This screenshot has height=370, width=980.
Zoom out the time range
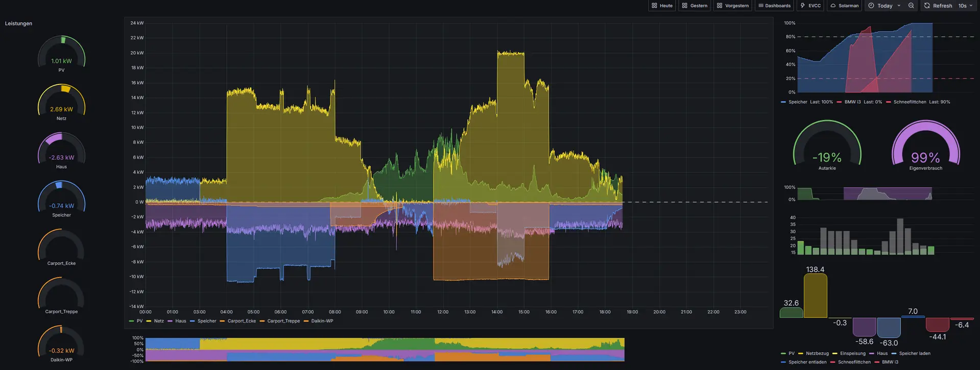point(911,6)
